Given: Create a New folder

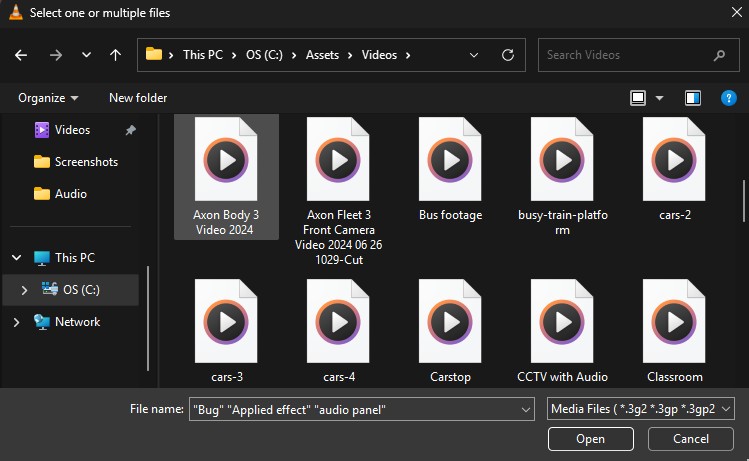Looking at the screenshot, I should point(138,98).
